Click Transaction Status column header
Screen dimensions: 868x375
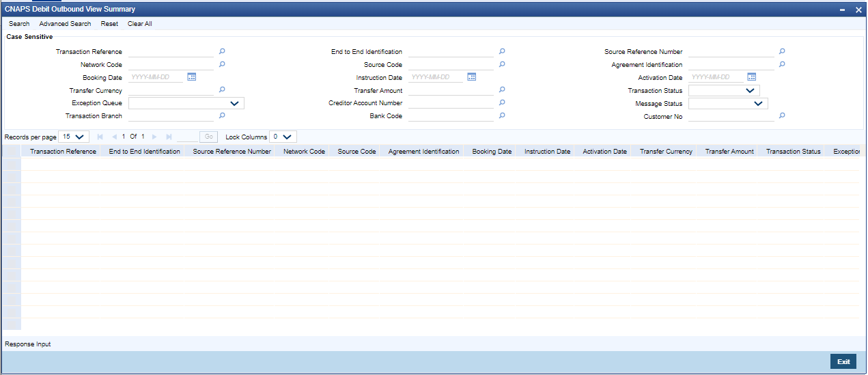coord(794,152)
